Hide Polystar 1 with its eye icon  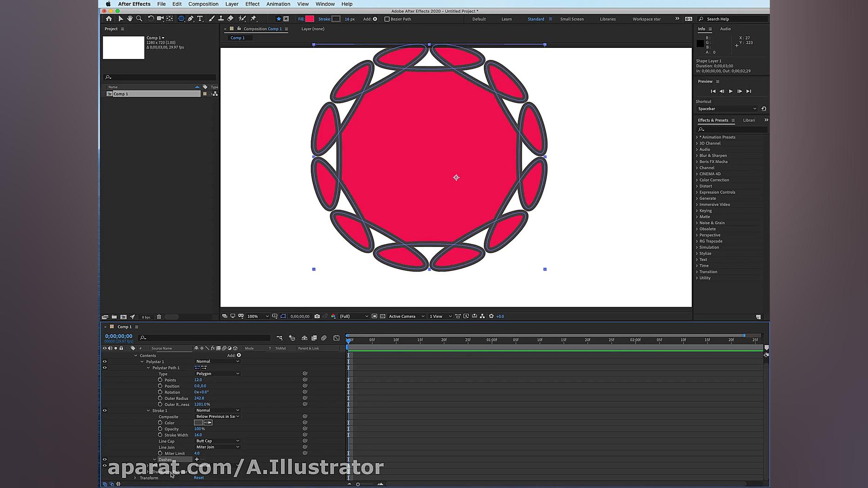(x=105, y=361)
